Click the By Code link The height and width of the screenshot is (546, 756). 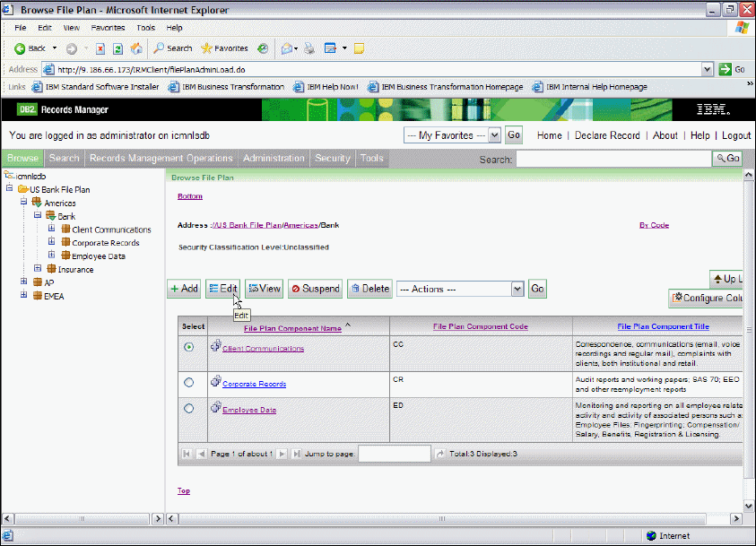(654, 225)
